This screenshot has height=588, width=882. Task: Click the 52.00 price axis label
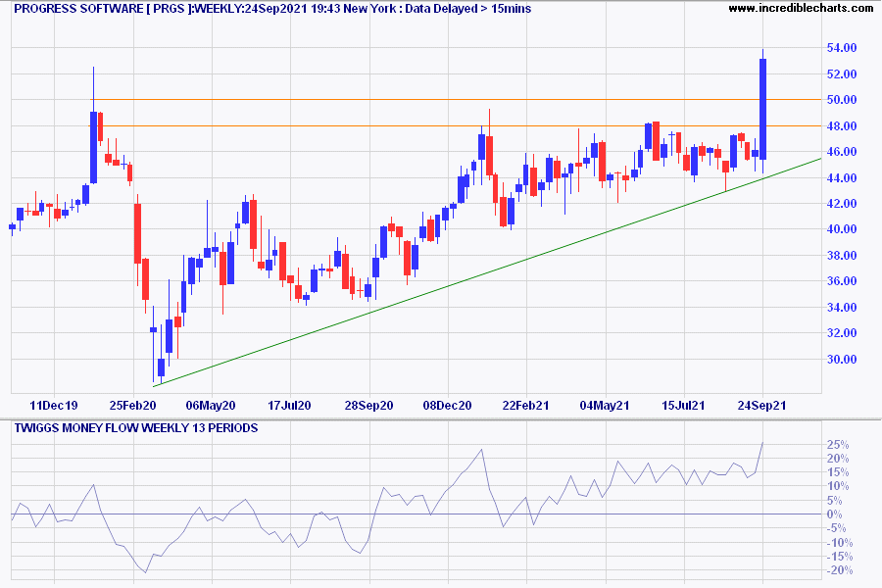[x=842, y=74]
